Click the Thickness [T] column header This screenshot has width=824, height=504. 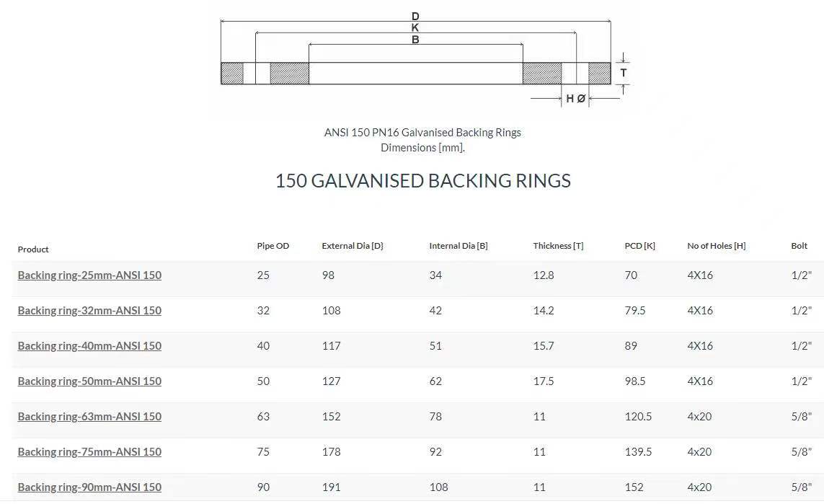point(558,245)
